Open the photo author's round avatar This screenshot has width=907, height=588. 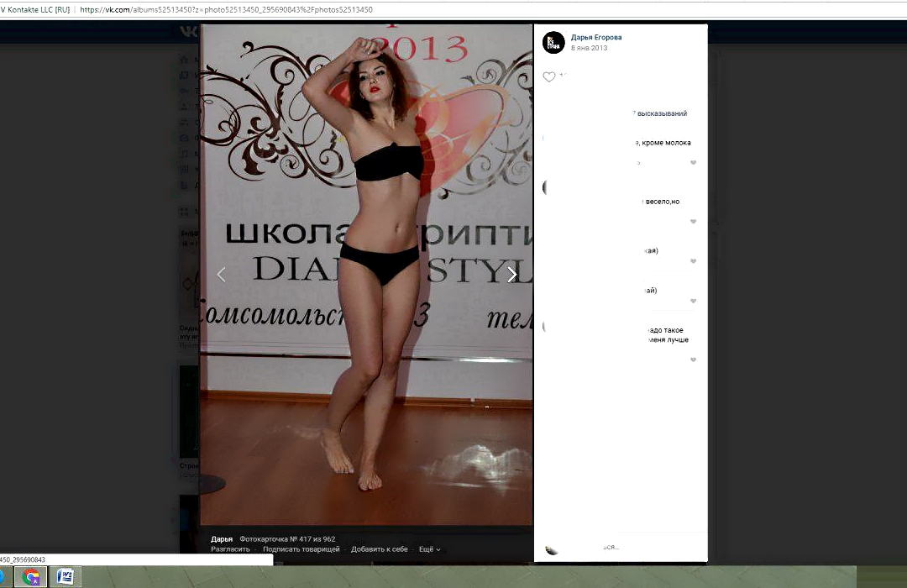point(553,42)
